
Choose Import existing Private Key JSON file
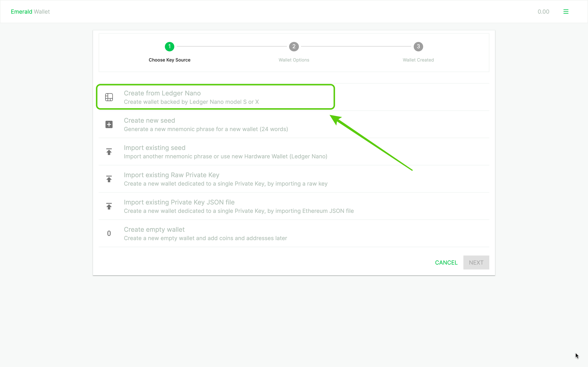tap(179, 202)
